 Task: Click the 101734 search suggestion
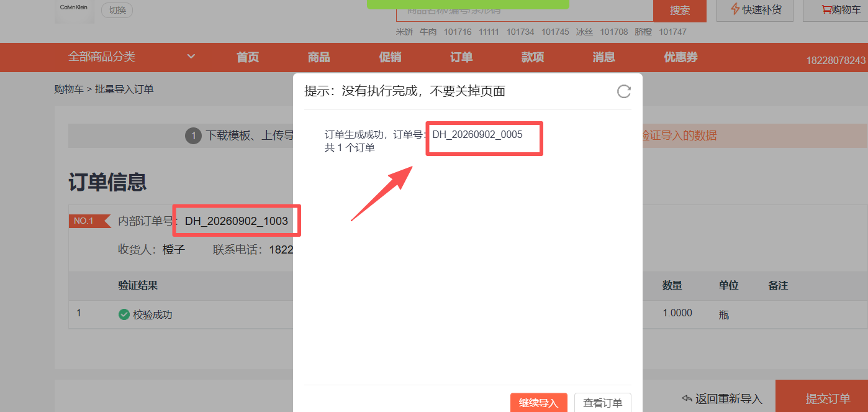click(x=520, y=32)
